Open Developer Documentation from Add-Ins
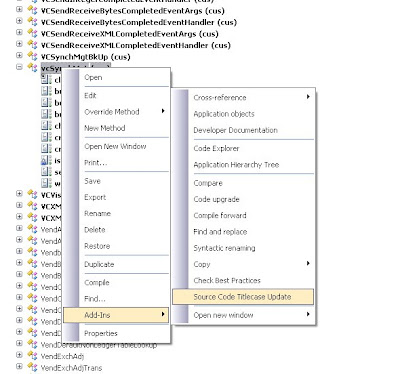Image resolution: width=400 pixels, height=374 pixels. pos(243,130)
